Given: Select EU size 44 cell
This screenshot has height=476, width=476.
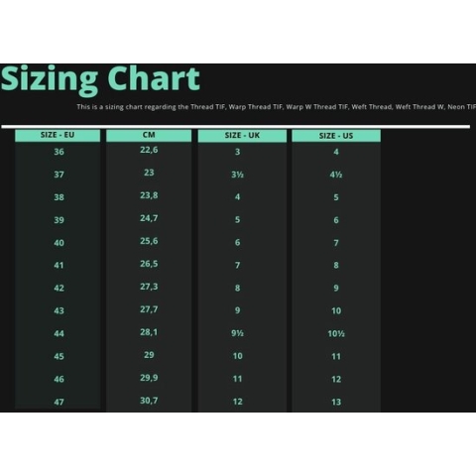Looking at the screenshot, I should [59, 333].
